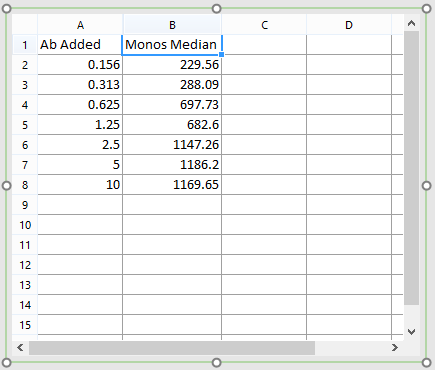Click the left-middle sizing handle
The image size is (435, 370).
tap(6, 186)
